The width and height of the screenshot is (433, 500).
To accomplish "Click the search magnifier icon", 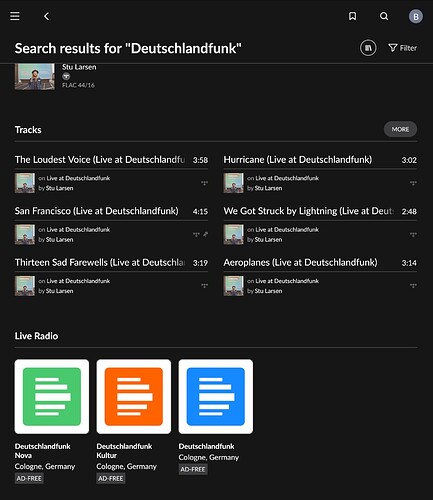I will click(384, 16).
